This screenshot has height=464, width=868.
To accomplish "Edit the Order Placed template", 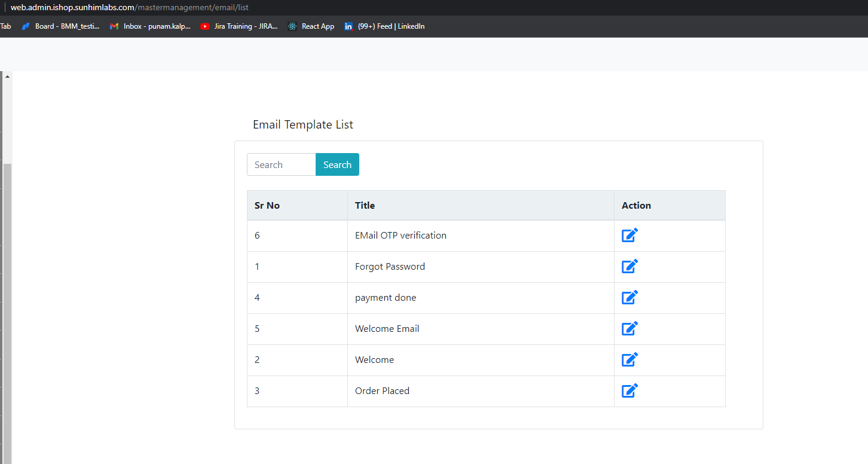I will click(x=629, y=391).
